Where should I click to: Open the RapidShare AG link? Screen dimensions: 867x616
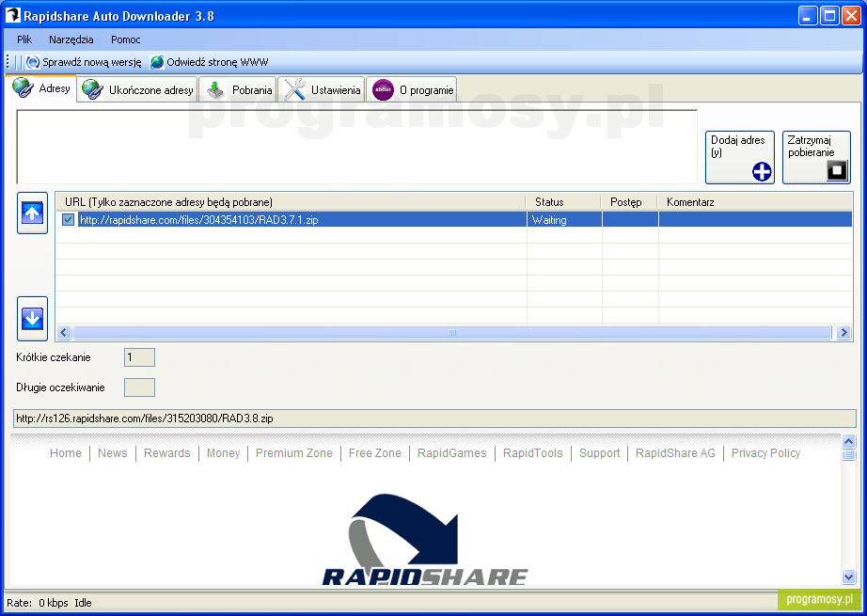675,453
